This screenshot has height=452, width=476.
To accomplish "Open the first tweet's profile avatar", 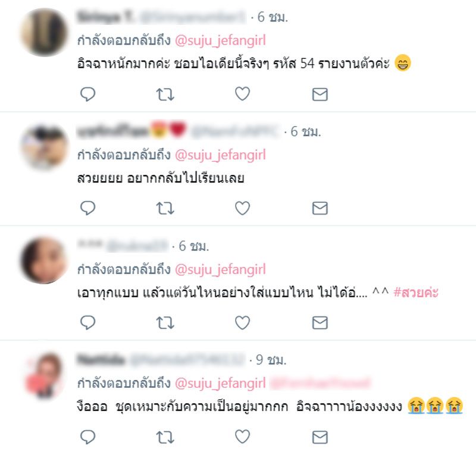I will (x=44, y=32).
